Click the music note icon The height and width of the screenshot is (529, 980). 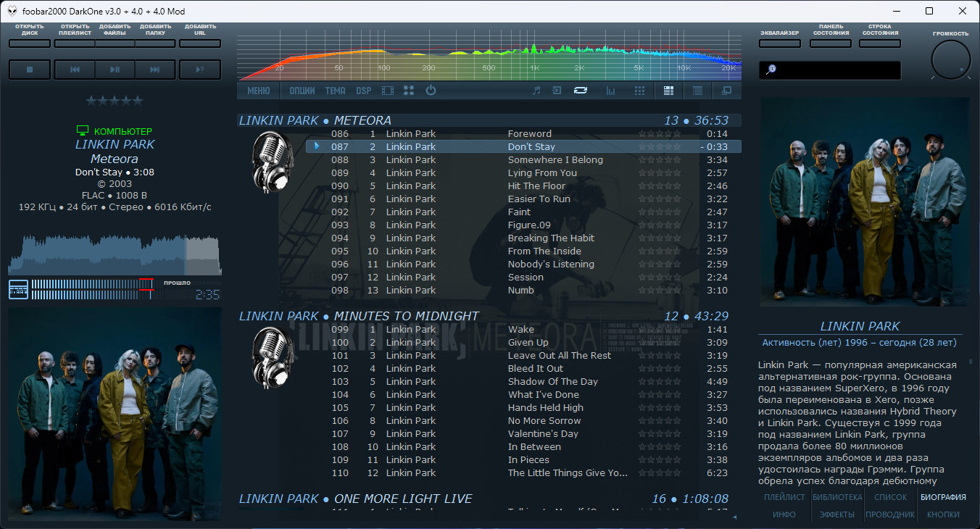(536, 91)
